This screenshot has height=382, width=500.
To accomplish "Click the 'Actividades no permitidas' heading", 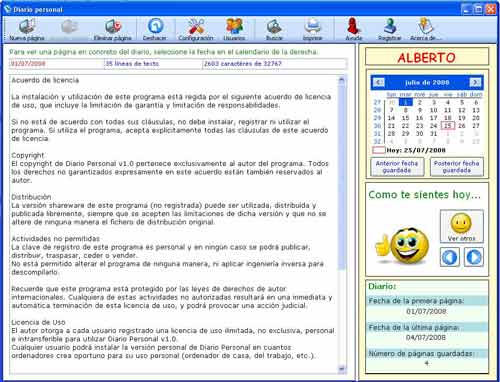I will tap(56, 239).
